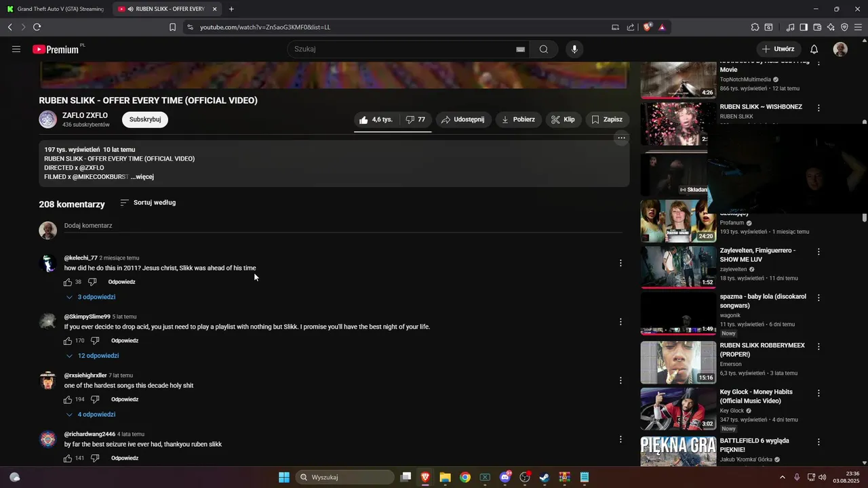Open Discord from the taskbar
Image resolution: width=868 pixels, height=488 pixels.
[x=505, y=477]
